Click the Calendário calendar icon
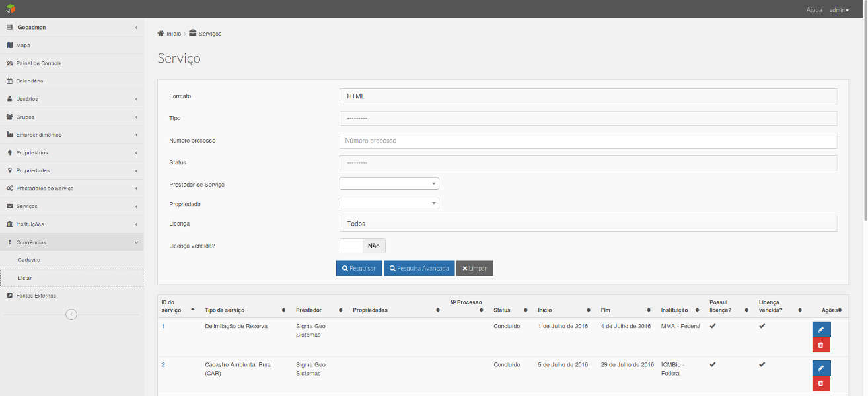868x396 pixels. tap(9, 81)
